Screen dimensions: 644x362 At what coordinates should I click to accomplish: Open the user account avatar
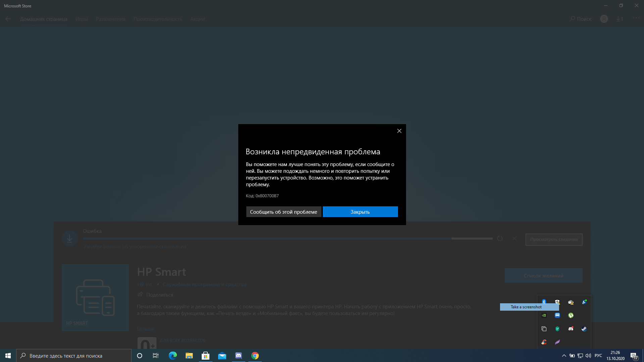[604, 19]
